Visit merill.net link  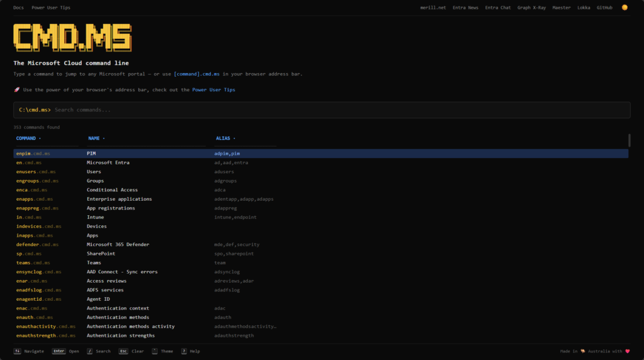point(433,8)
